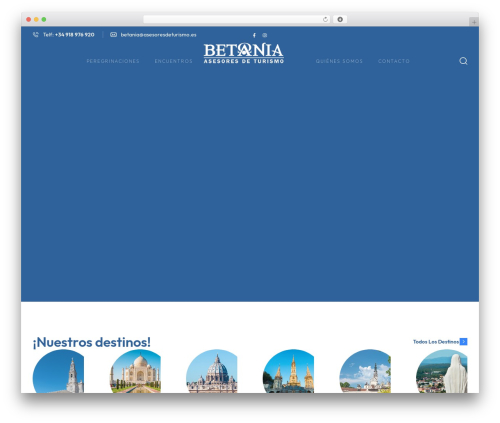
Task: Select the white Virgin statue destination thumbnail
Action: [x=442, y=371]
